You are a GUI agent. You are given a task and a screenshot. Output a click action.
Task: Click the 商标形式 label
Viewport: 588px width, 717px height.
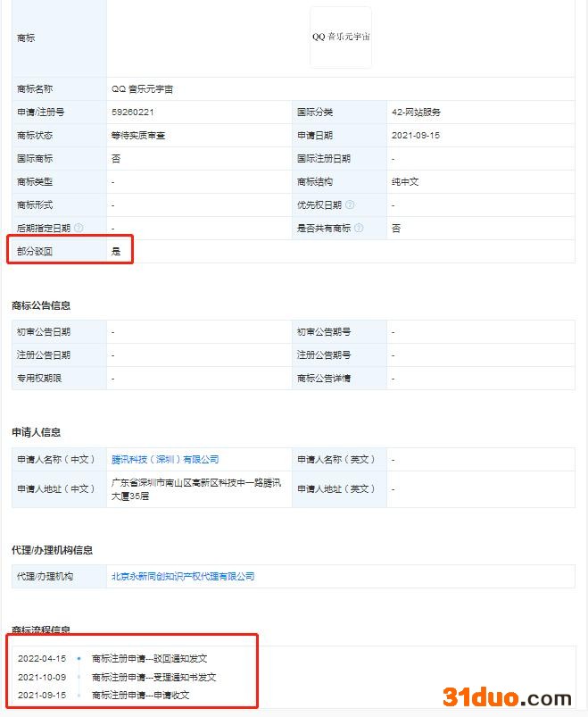point(35,204)
